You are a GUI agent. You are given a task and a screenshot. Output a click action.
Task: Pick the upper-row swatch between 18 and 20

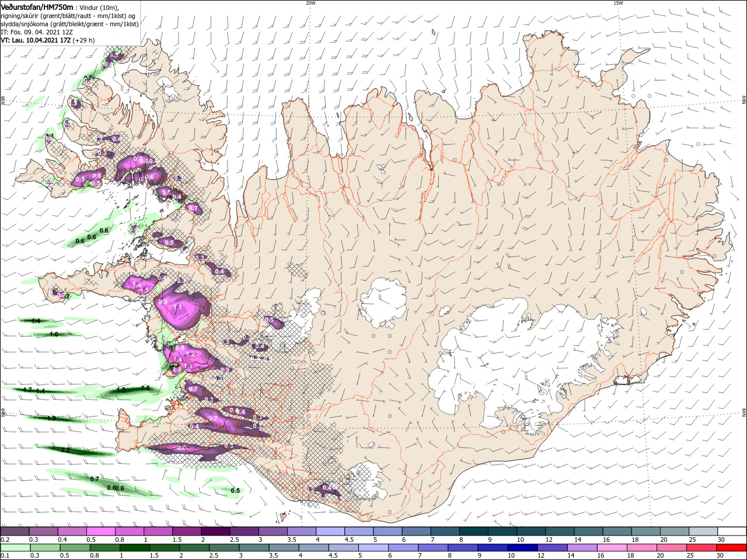[x=645, y=531]
